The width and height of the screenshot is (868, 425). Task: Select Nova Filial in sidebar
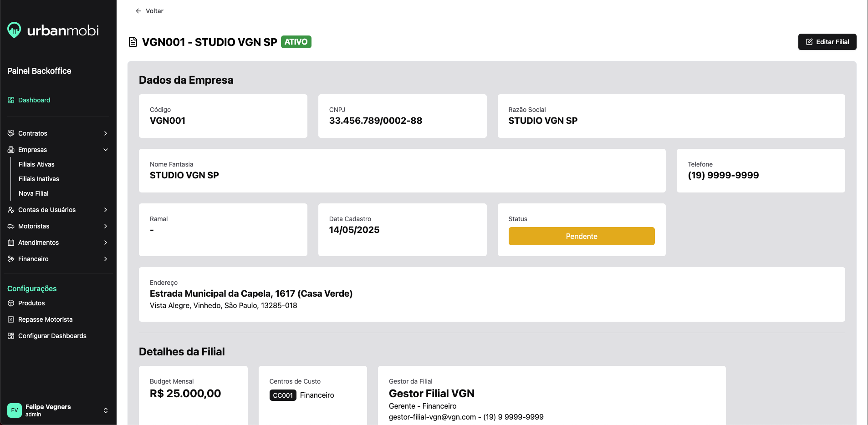[34, 193]
